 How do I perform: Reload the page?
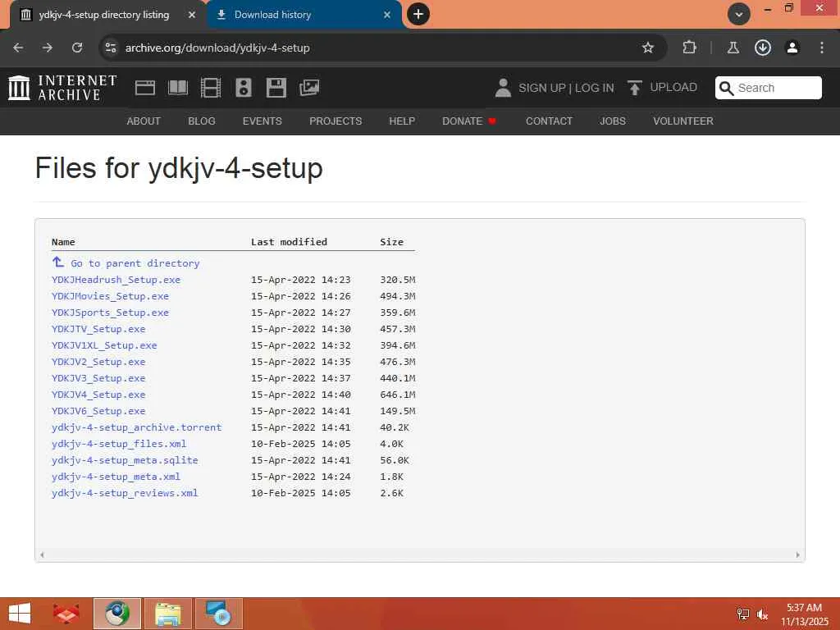click(x=77, y=48)
